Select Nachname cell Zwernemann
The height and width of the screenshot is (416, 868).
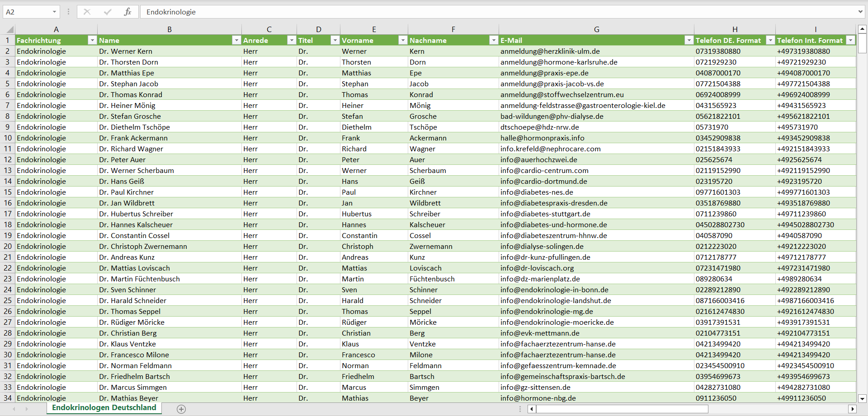[453, 246]
